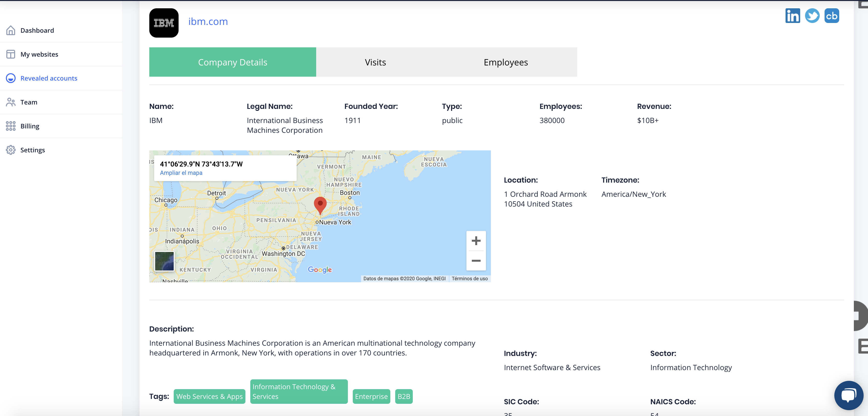Zoom out on the map
The width and height of the screenshot is (868, 416).
(x=476, y=260)
